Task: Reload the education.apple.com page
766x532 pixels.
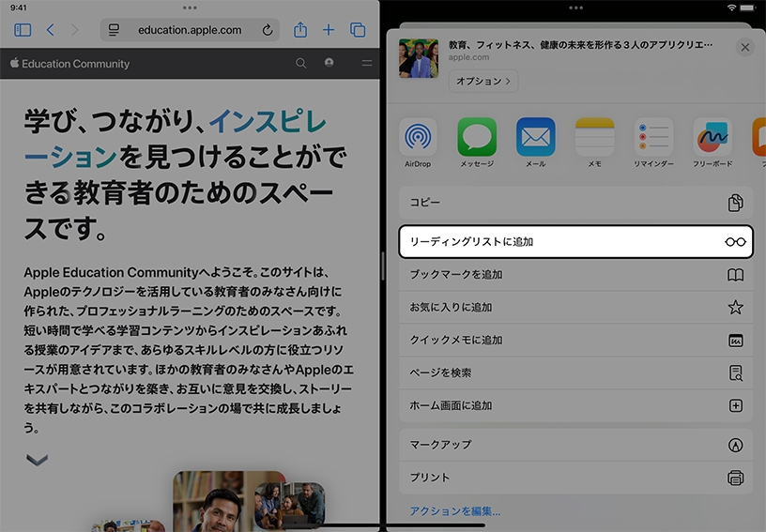Action: pos(268,30)
